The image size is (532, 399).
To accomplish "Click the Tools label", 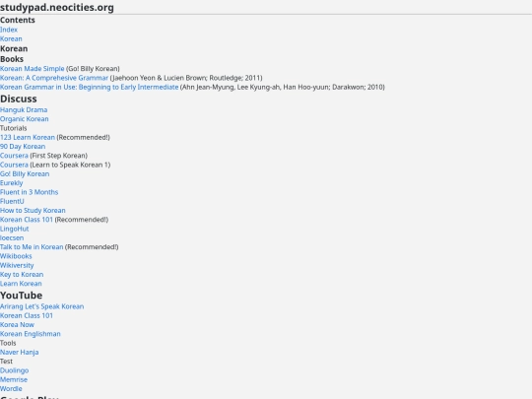I will coord(8,344).
